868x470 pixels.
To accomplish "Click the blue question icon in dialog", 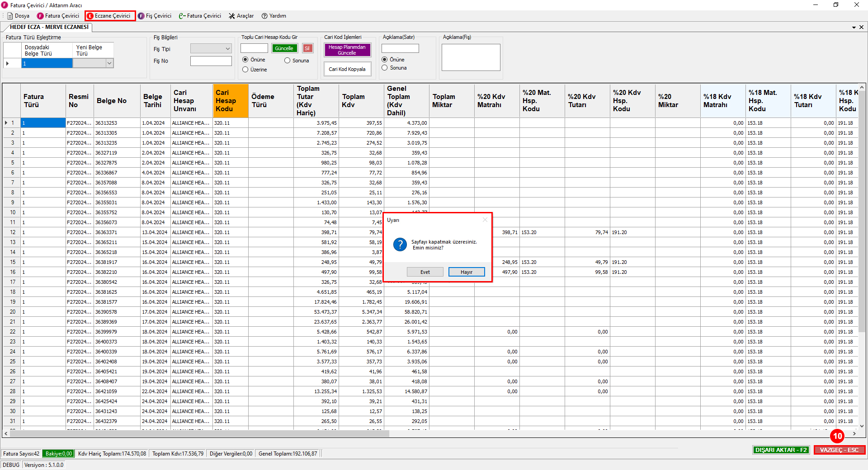I will (400, 244).
